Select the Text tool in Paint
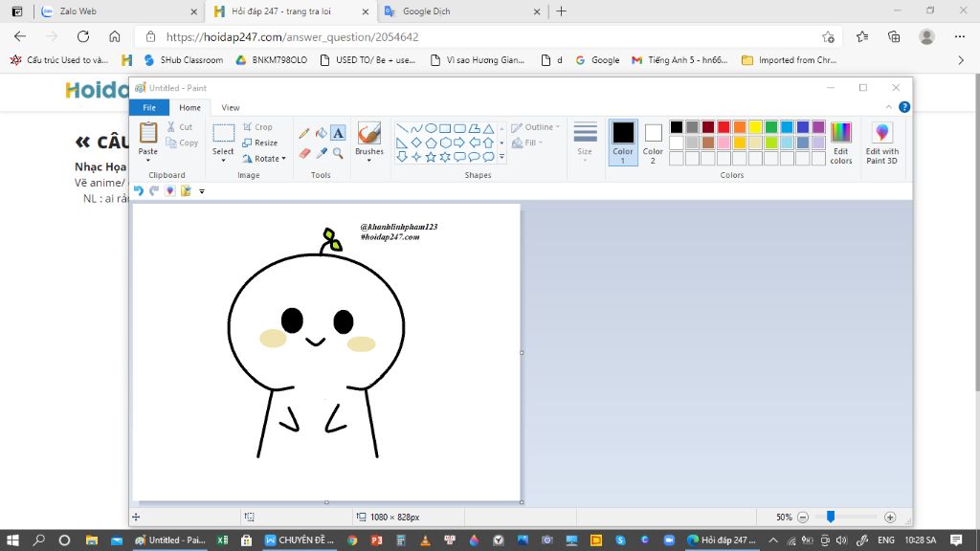Image resolution: width=980 pixels, height=551 pixels. click(338, 133)
